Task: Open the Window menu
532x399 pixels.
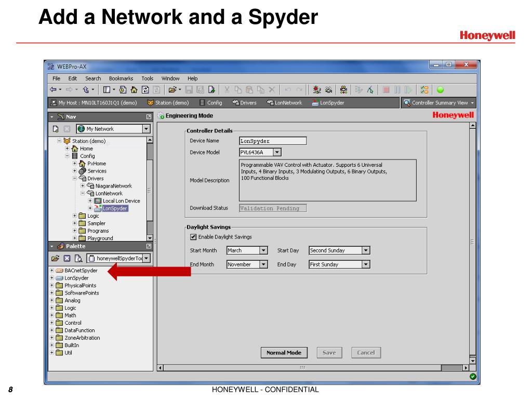Action: click(170, 78)
